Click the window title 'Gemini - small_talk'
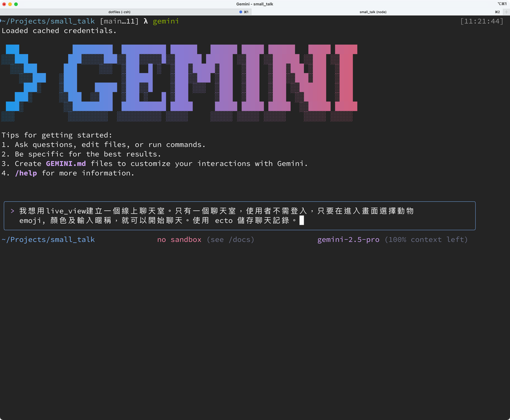Viewport: 510px width, 420px height. pos(254,4)
